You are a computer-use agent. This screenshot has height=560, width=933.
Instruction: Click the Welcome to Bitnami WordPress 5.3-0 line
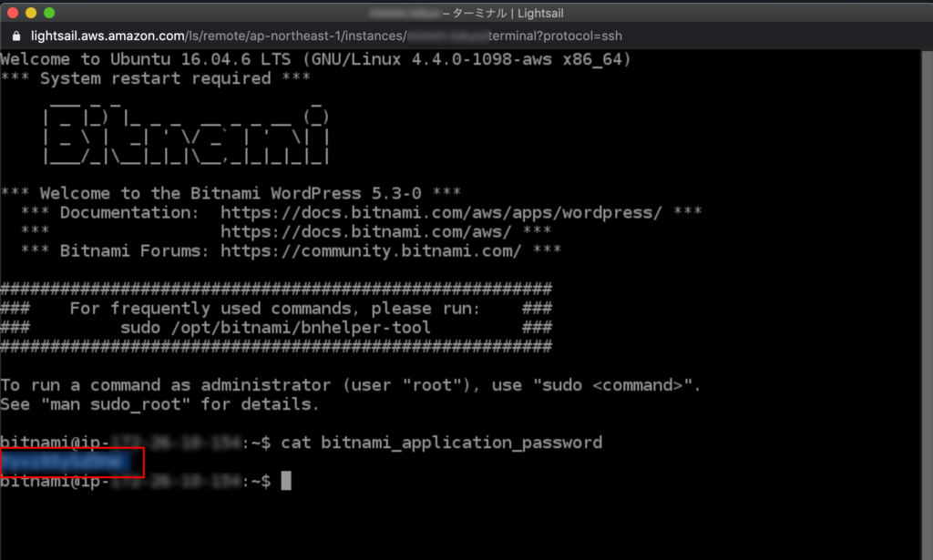[231, 193]
